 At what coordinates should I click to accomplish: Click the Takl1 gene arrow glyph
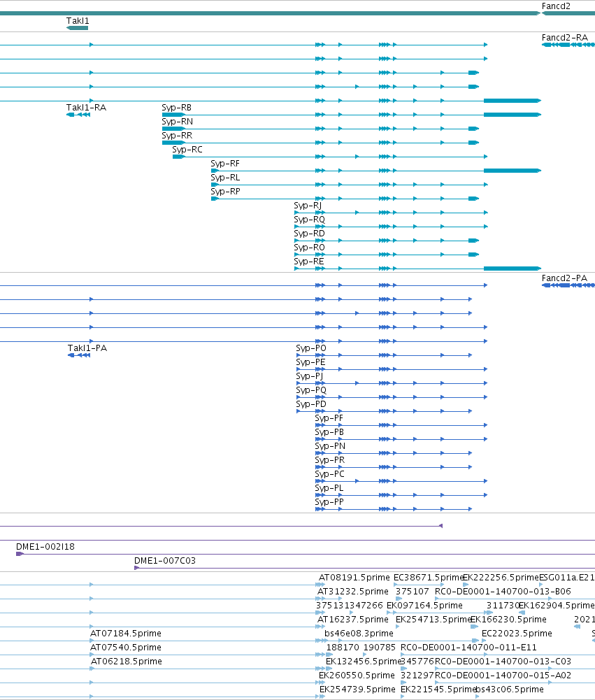pyautogui.click(x=77, y=28)
